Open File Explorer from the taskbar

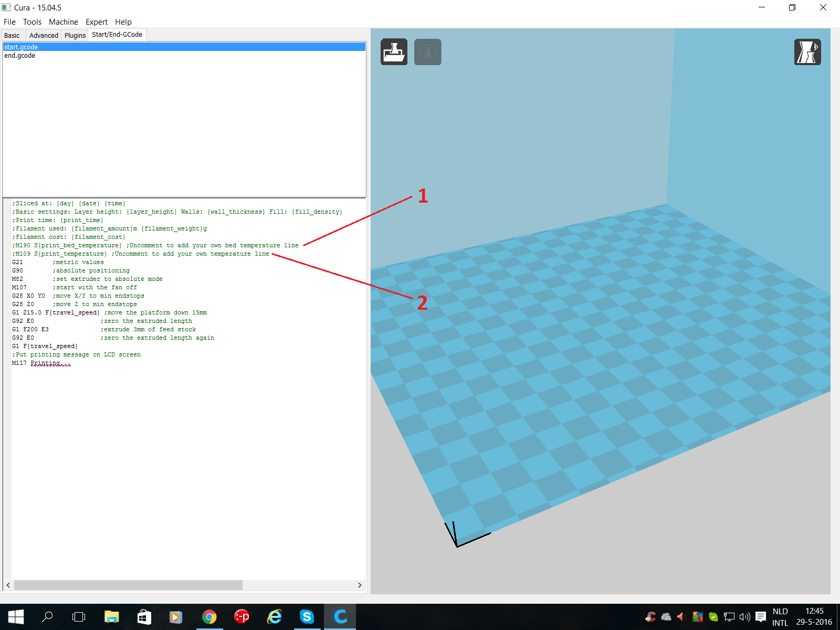[111, 617]
